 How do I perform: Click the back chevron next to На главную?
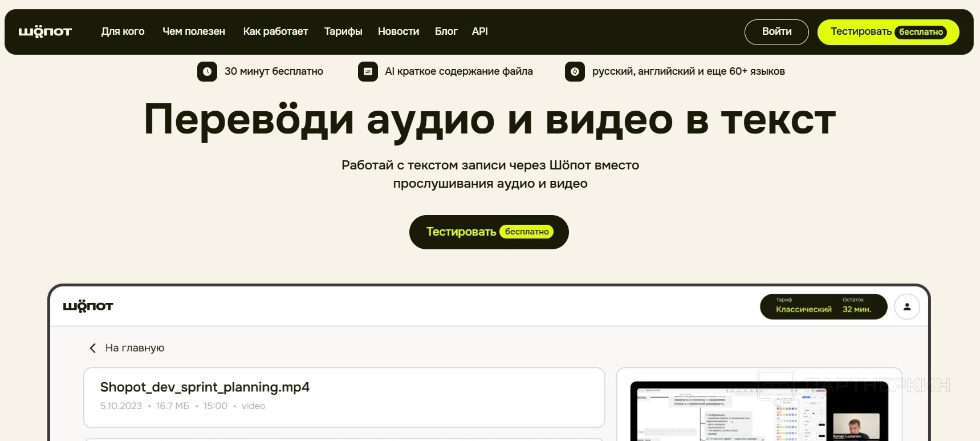coord(93,348)
